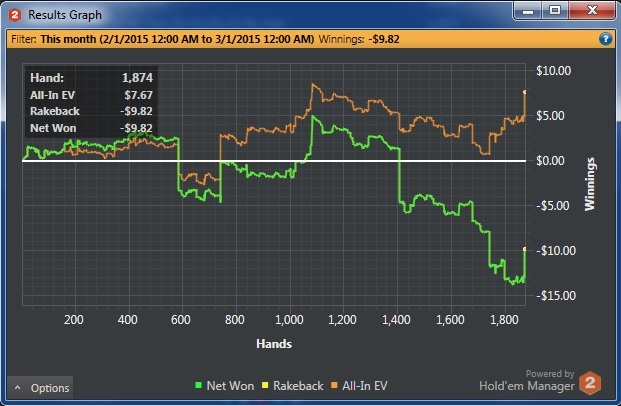621x406 pixels.
Task: Click the $10.00 axis label
Action: [x=554, y=71]
